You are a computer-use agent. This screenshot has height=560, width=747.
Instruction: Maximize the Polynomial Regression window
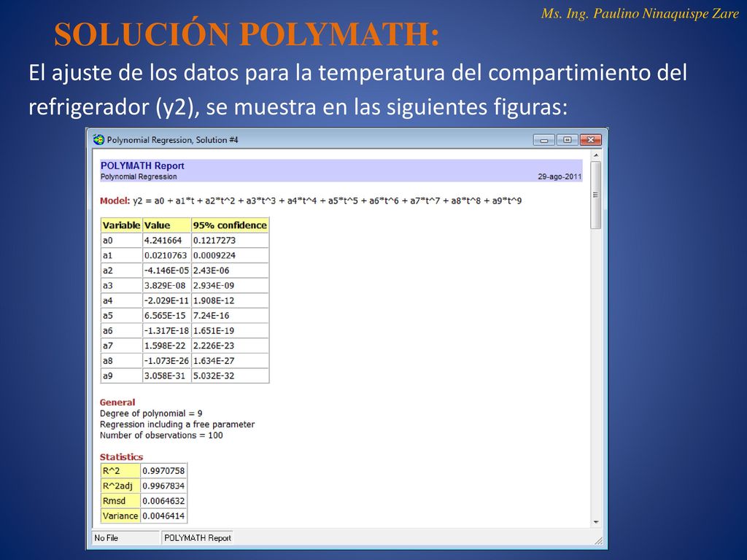pos(567,140)
